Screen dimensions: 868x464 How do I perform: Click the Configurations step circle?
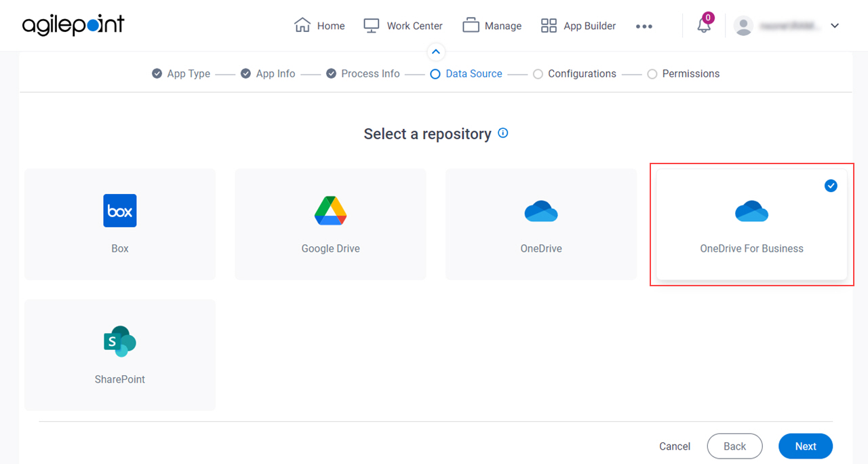coord(538,74)
